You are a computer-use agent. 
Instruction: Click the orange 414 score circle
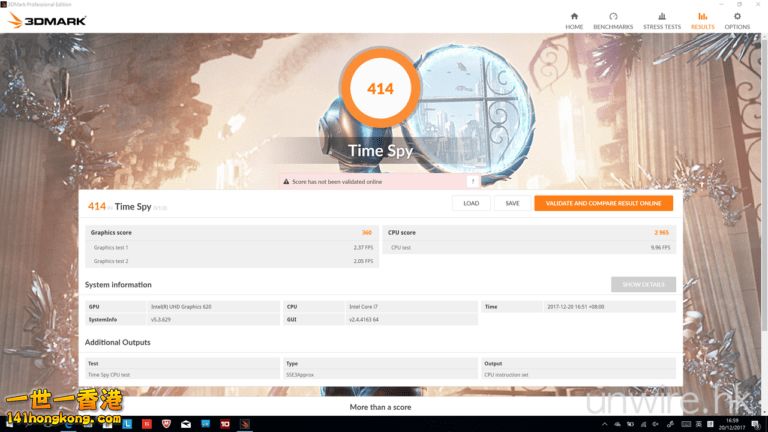[x=380, y=89]
